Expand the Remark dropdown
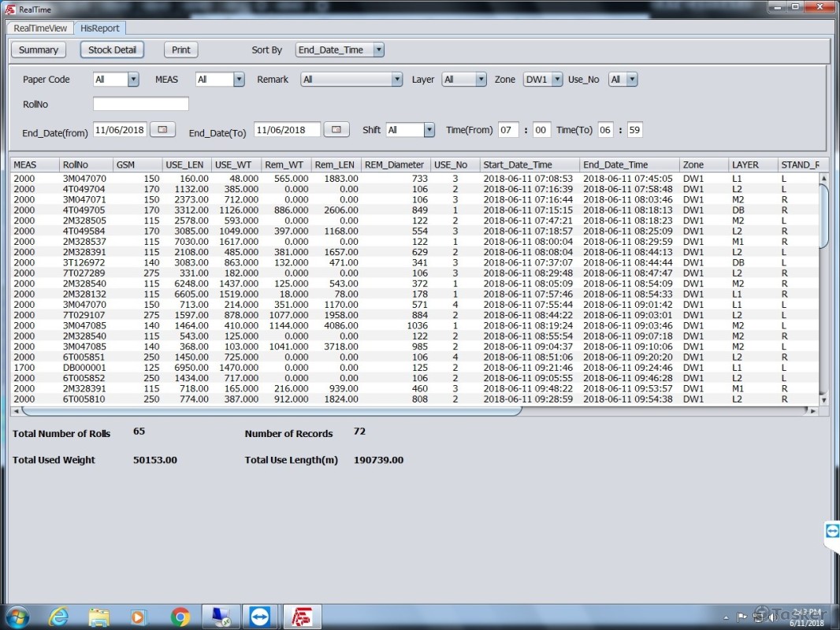This screenshot has height=630, width=840. point(397,80)
